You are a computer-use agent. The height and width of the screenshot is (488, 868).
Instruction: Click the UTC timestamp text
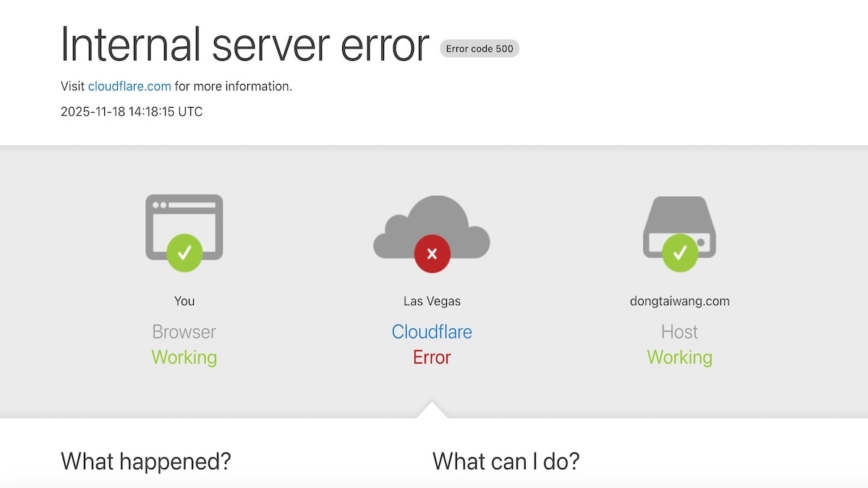coord(131,112)
